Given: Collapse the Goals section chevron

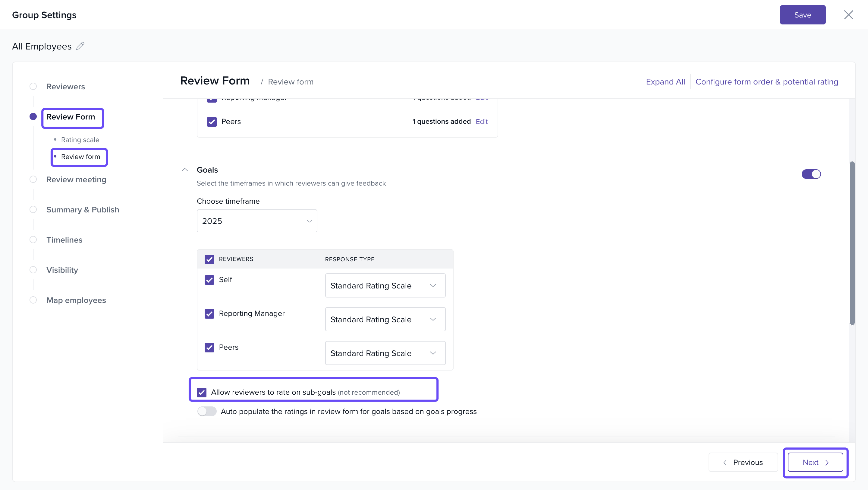Looking at the screenshot, I should coord(185,170).
